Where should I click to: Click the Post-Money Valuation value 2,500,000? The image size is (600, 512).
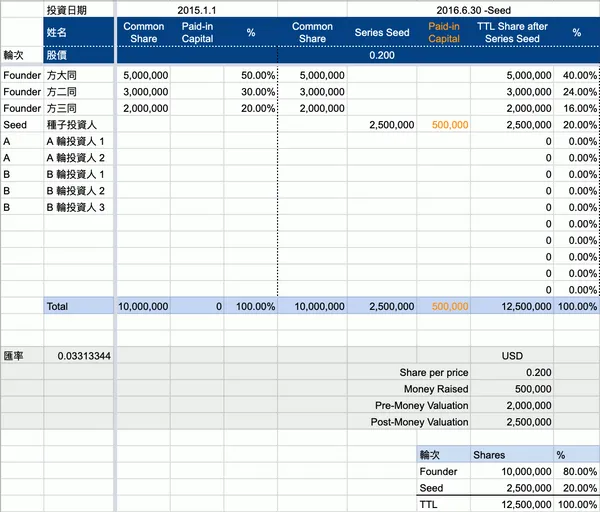(512, 422)
